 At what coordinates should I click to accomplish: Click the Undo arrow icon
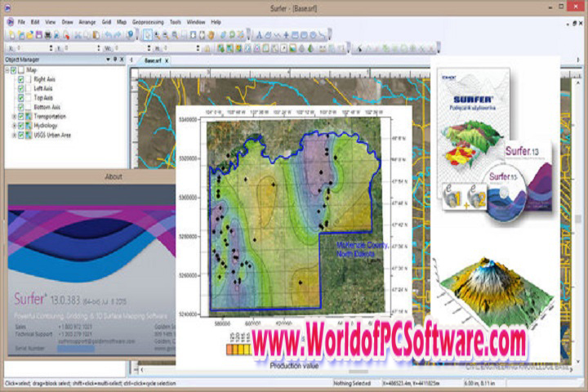point(109,35)
